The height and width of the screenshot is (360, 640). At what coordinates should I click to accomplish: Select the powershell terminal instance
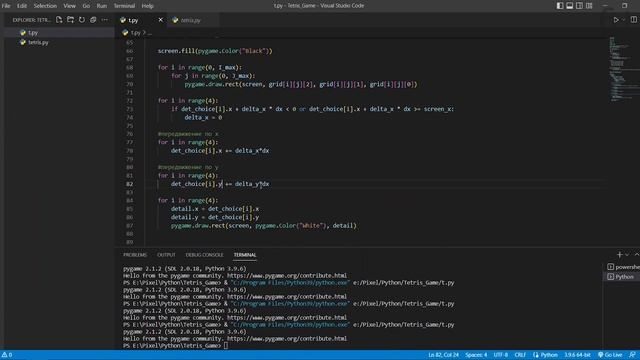pos(623,267)
